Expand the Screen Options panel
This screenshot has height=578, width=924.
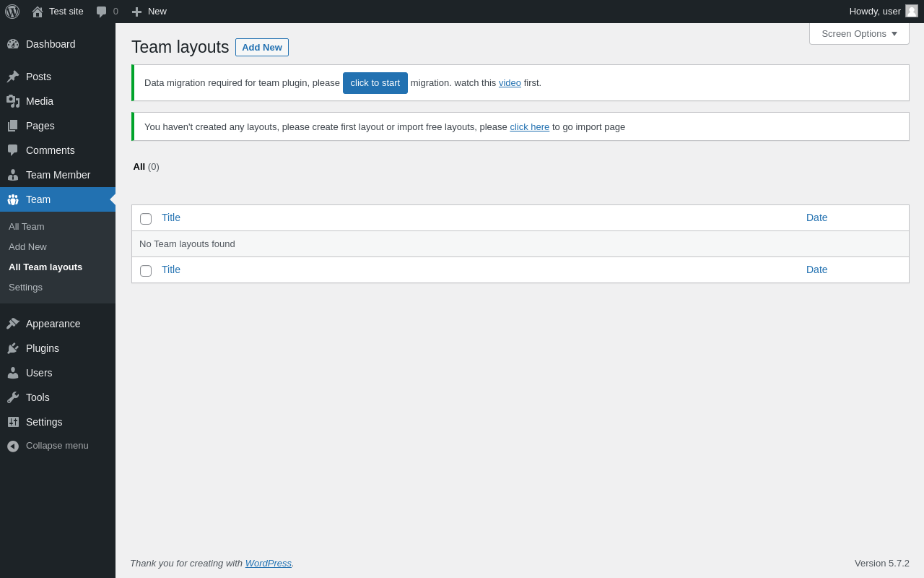pos(859,33)
